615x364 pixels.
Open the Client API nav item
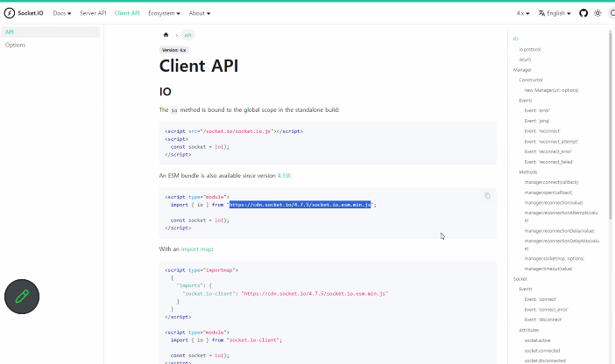[127, 13]
